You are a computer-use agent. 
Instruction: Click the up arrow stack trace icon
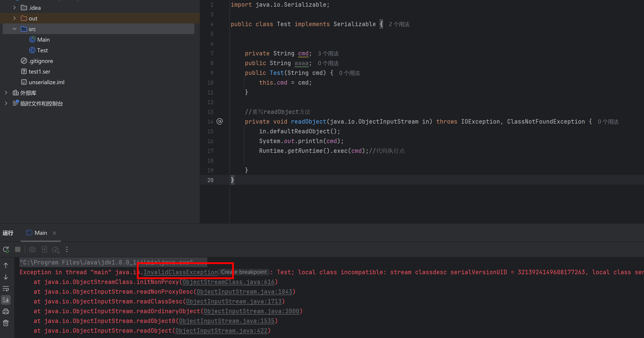(6, 265)
